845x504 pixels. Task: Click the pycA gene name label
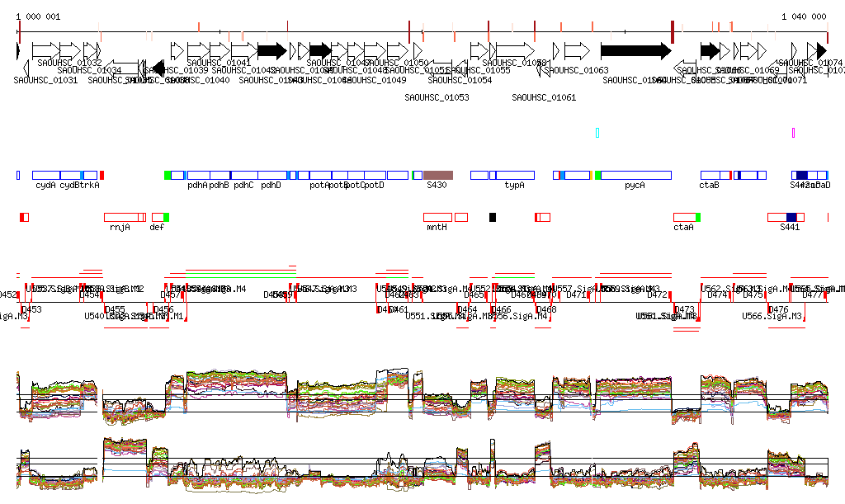point(635,186)
